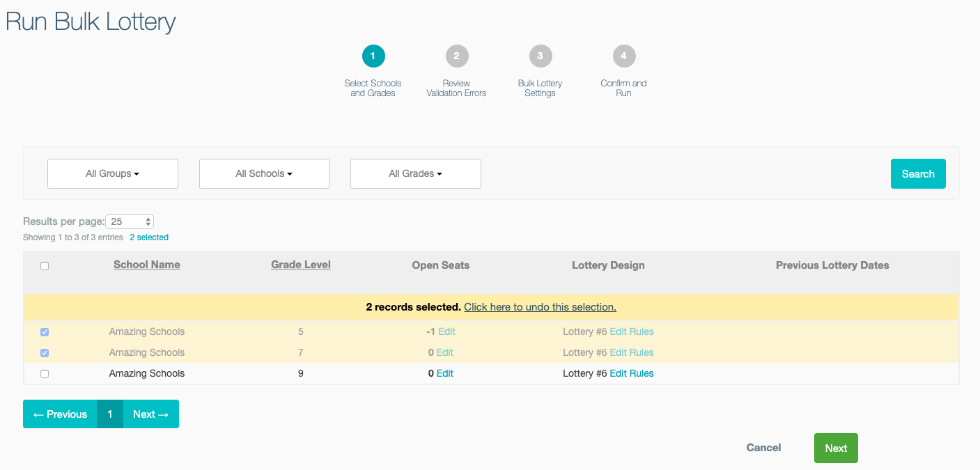Edit open seats for Grade 9 row
This screenshot has width=980, height=470.
pyautogui.click(x=445, y=373)
